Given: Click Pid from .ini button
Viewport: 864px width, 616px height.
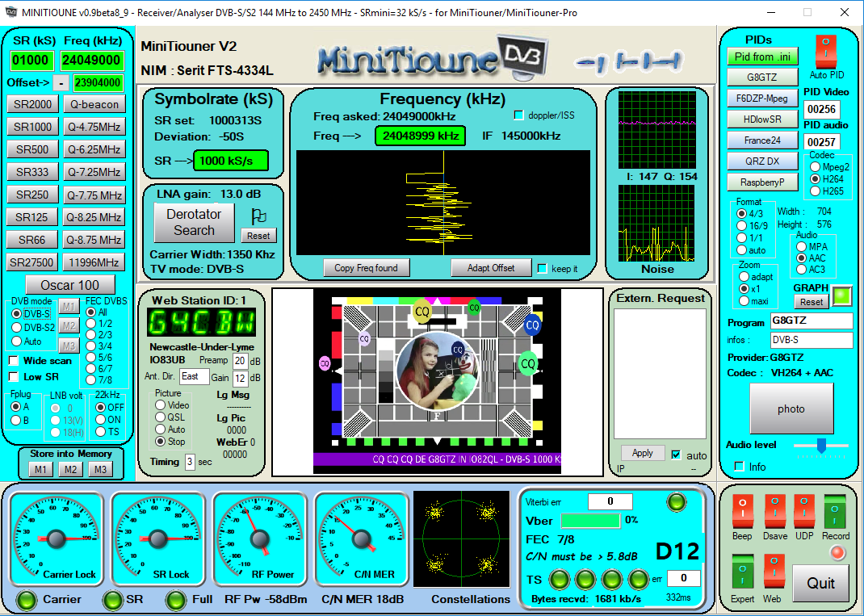Looking at the screenshot, I should pyautogui.click(x=762, y=57).
